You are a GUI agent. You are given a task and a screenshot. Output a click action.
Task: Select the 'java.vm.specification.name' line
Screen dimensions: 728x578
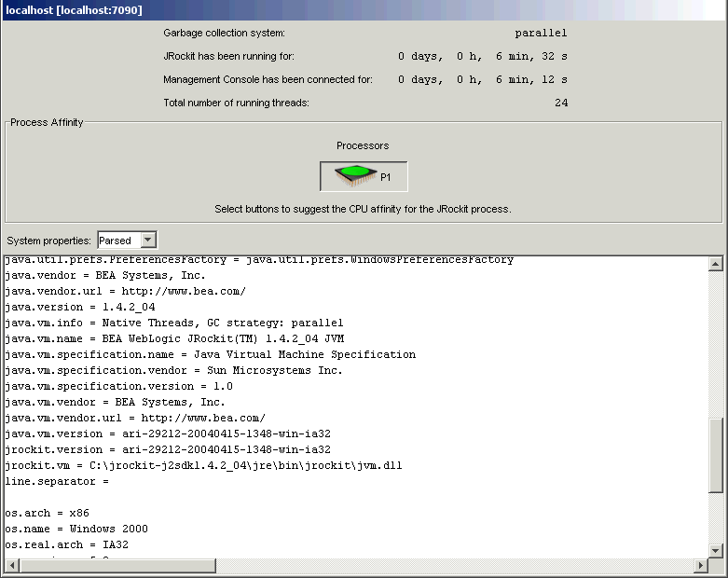211,354
